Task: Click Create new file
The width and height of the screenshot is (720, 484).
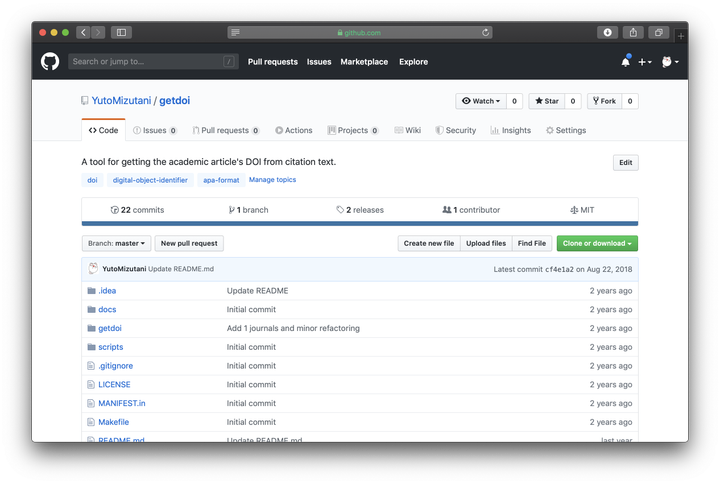Action: pyautogui.click(x=429, y=243)
